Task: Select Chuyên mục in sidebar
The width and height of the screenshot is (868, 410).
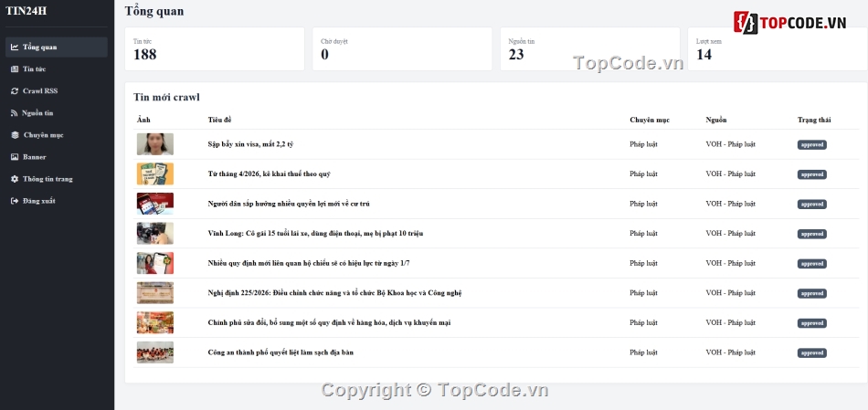Action: [57, 135]
